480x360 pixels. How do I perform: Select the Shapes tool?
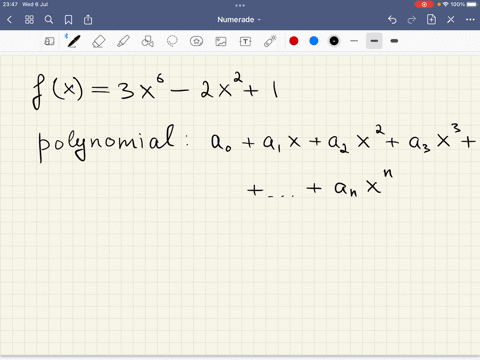pos(148,41)
